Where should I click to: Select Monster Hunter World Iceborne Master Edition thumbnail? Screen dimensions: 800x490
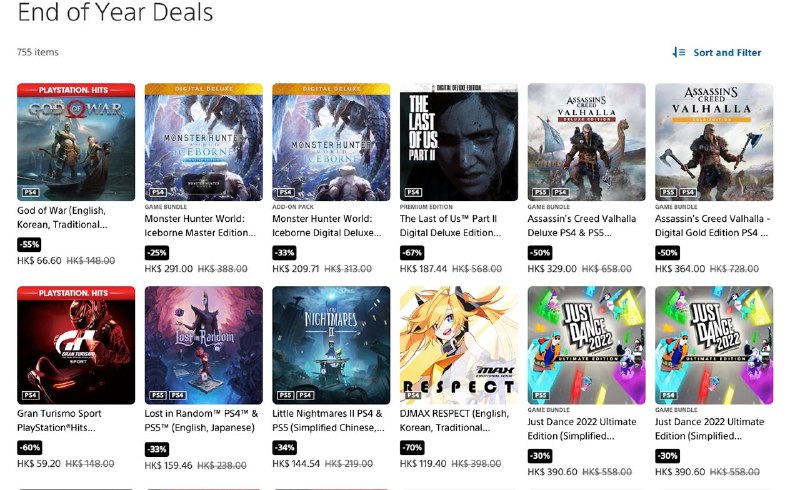tap(204, 142)
